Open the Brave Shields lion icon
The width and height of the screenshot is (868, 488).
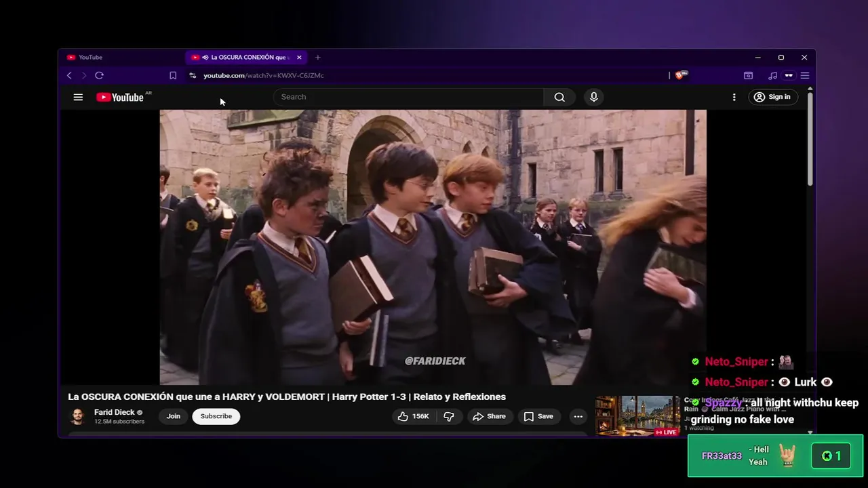click(680, 75)
